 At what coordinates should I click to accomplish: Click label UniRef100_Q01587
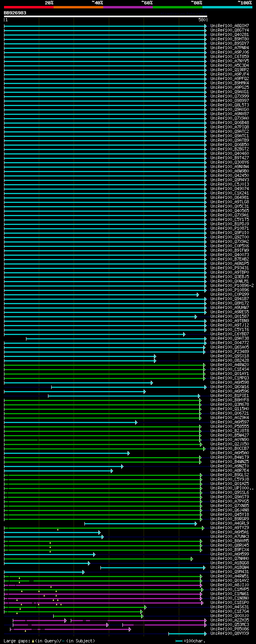click(x=230, y=317)
